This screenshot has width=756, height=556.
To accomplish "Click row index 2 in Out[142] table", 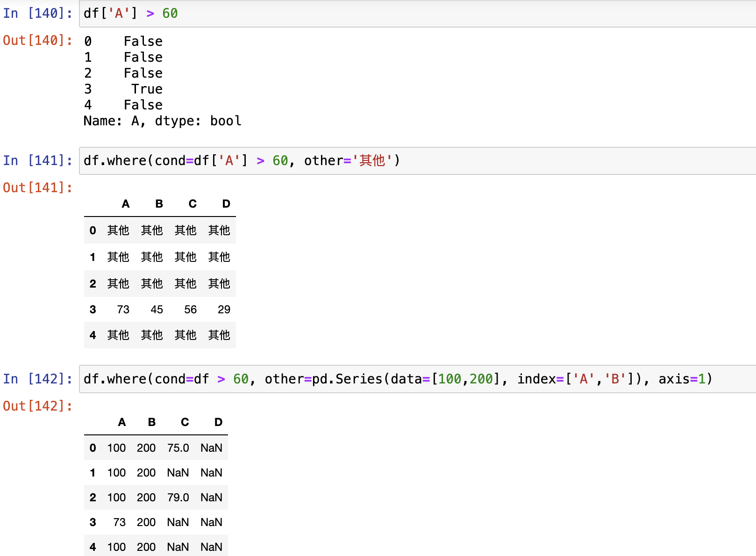I will (93, 498).
